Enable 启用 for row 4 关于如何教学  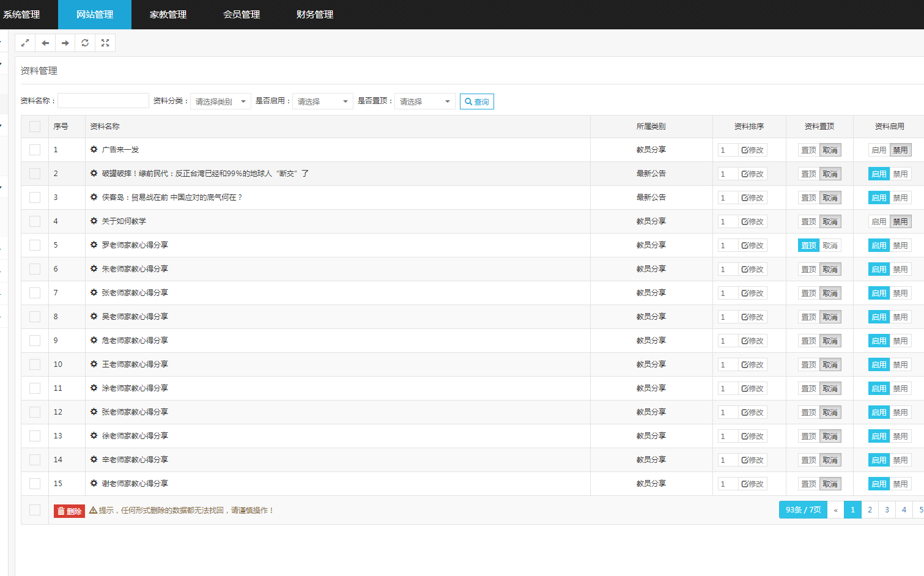879,221
